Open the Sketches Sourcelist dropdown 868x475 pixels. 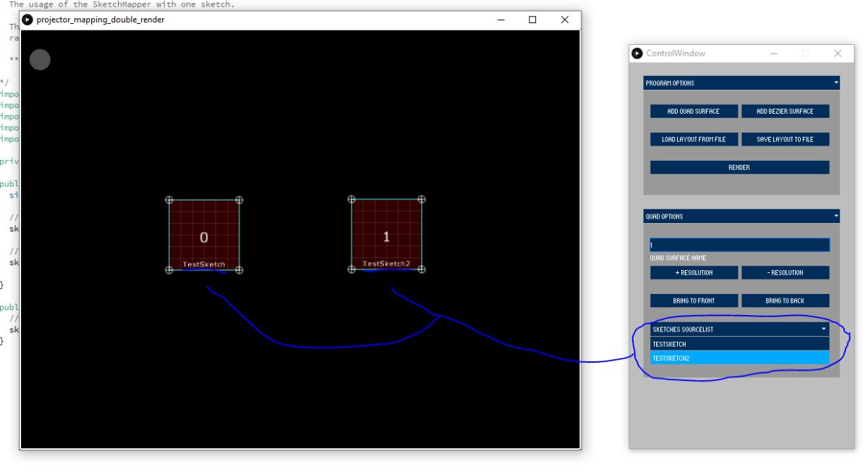739,329
